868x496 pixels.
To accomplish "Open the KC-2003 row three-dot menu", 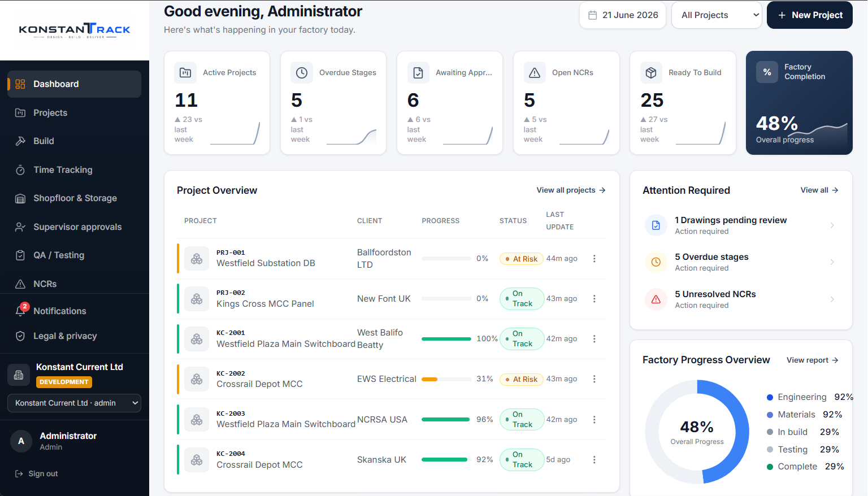I will pos(594,420).
